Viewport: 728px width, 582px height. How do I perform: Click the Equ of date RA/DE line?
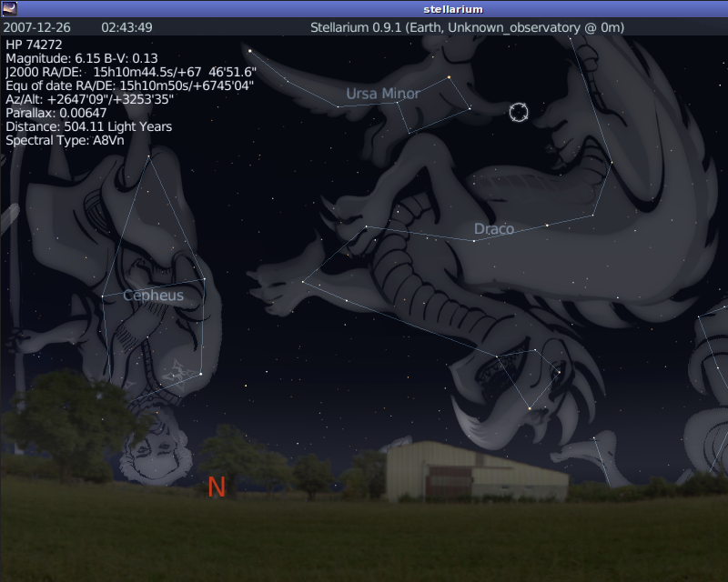click(129, 85)
